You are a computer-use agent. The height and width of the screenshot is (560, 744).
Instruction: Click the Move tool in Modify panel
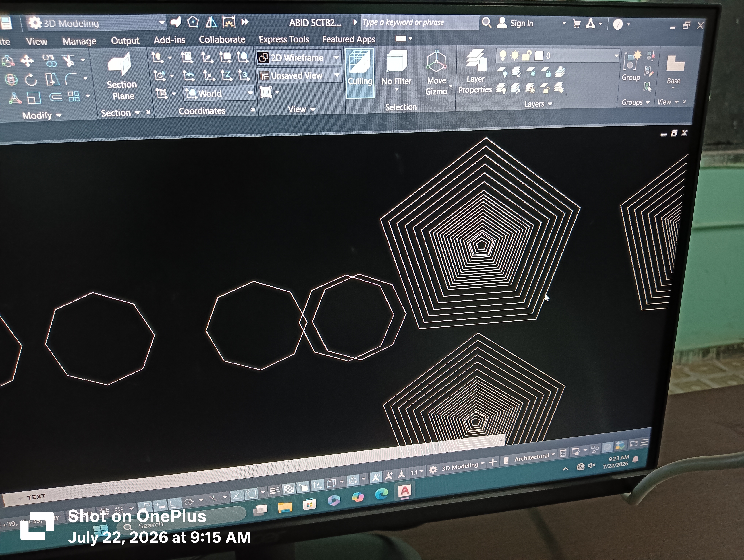click(x=27, y=61)
